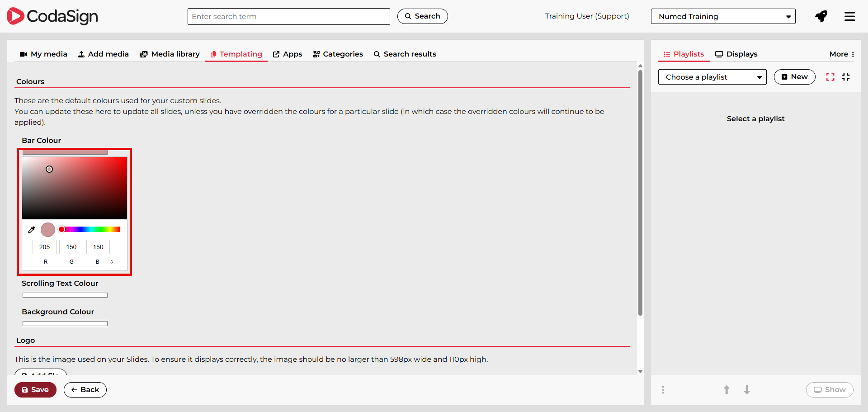Move item up with the up arrow
This screenshot has height=412, width=868.
[726, 390]
